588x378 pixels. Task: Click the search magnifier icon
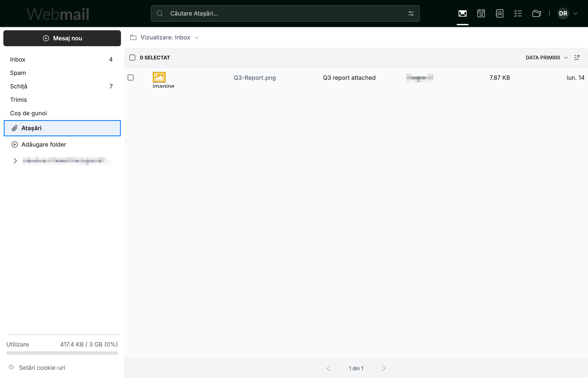tap(160, 13)
